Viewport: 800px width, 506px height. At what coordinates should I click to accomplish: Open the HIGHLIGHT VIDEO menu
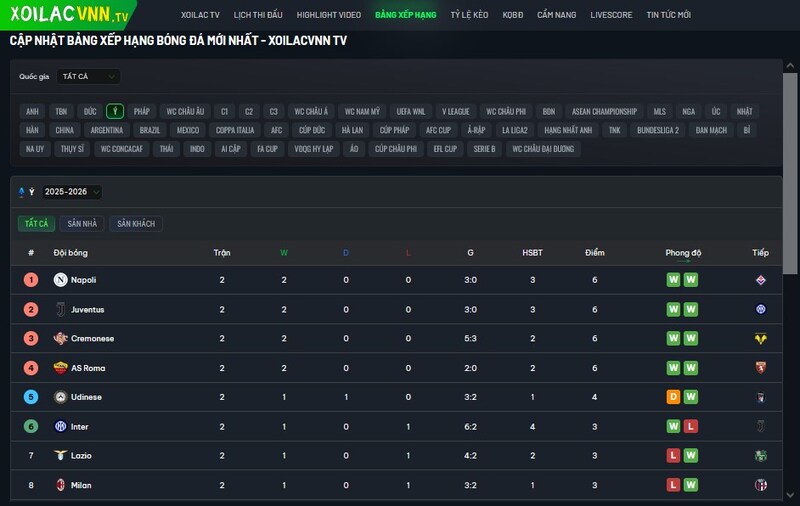pyautogui.click(x=329, y=15)
